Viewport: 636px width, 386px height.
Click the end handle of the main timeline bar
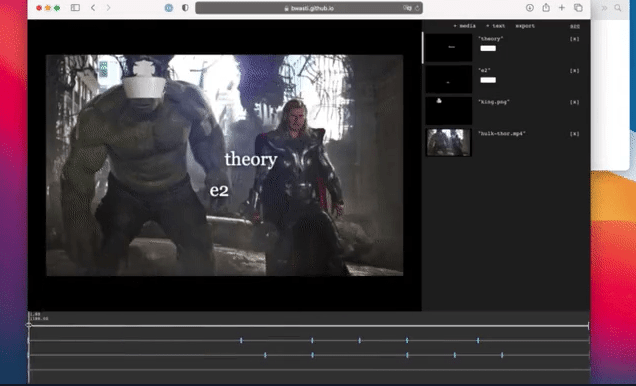tap(588, 326)
